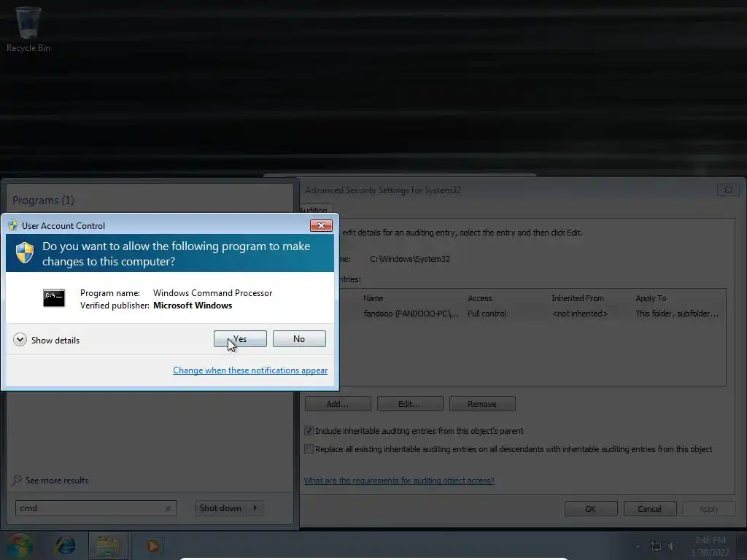Click the UAC shield icon in banner
Image resolution: width=747 pixels, height=560 pixels.
[25, 252]
